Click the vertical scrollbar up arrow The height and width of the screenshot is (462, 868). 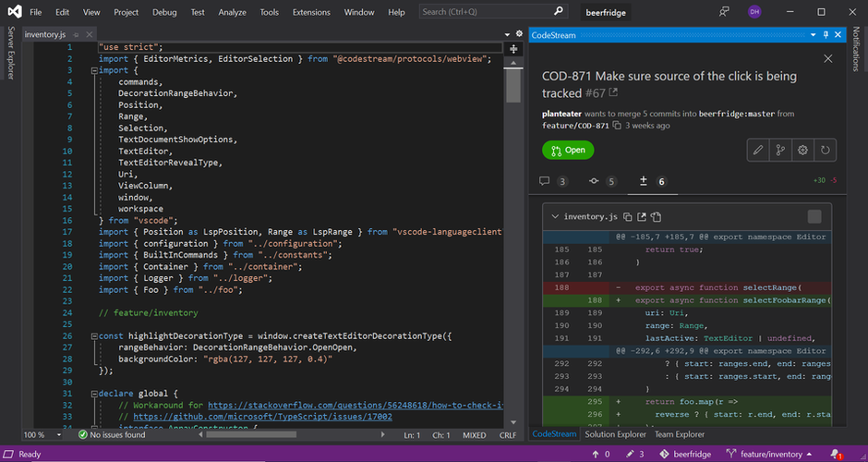click(x=513, y=63)
